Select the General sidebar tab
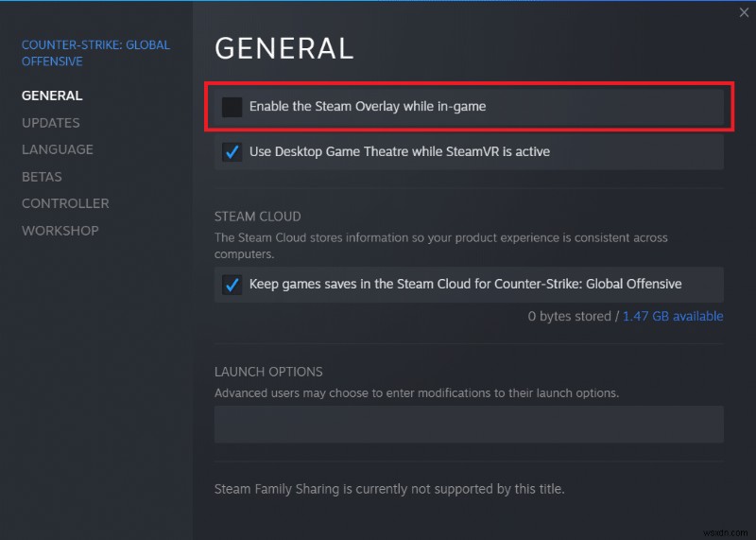The height and width of the screenshot is (540, 756). 52,96
